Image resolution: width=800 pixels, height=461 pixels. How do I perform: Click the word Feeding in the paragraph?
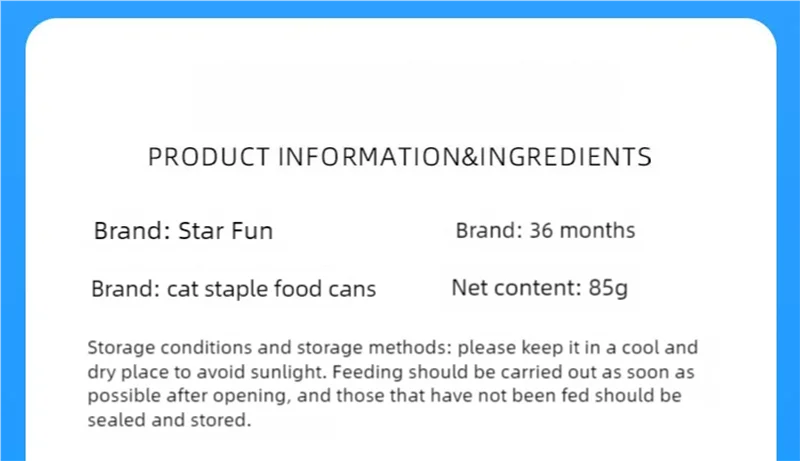tap(368, 373)
